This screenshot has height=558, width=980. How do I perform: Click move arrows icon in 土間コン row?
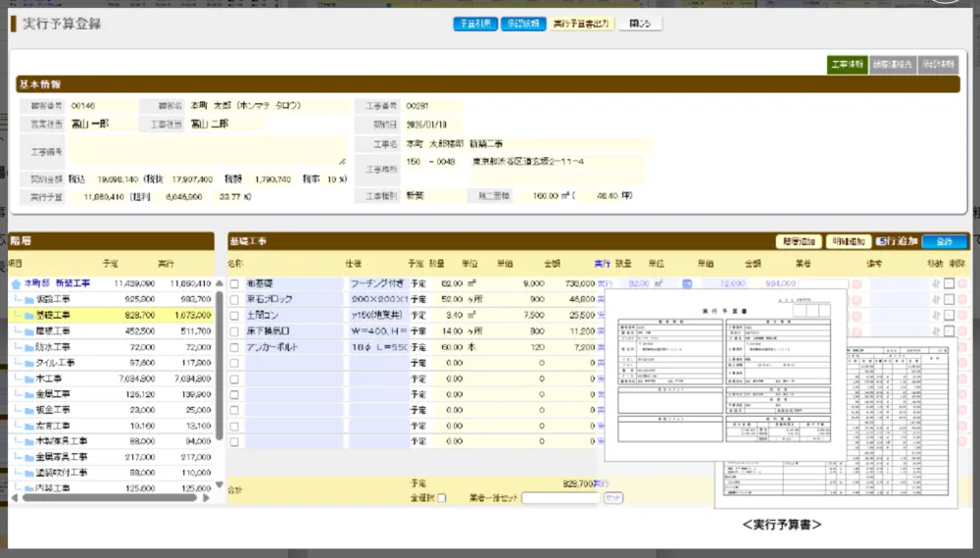point(936,315)
